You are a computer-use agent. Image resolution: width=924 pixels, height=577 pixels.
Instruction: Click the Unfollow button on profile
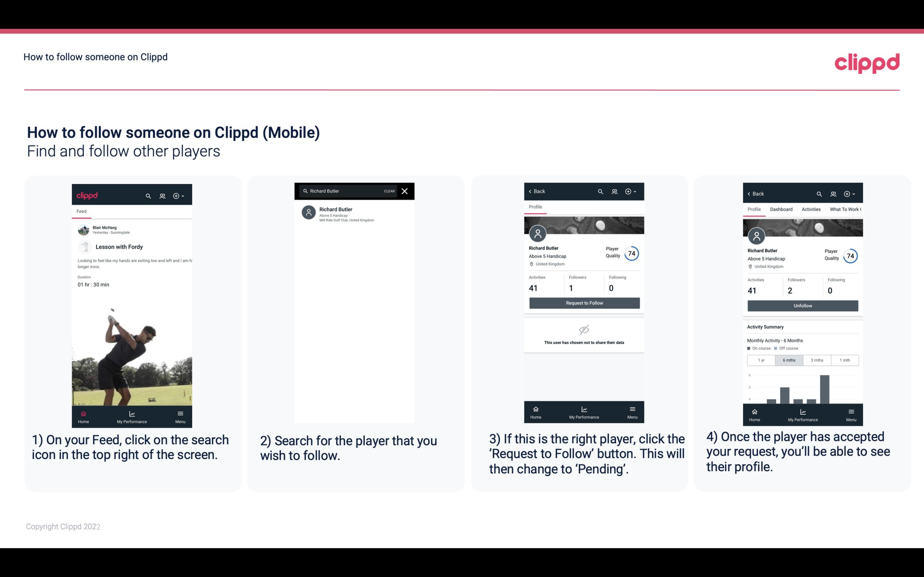coord(802,305)
